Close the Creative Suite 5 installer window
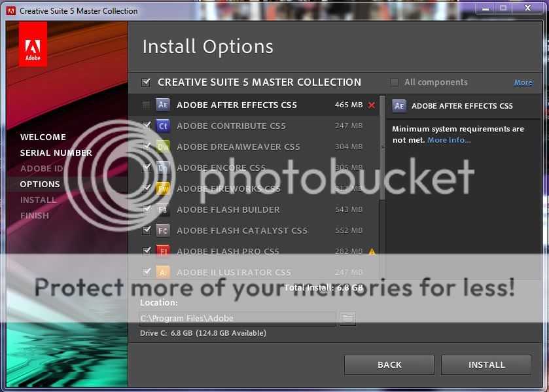Image resolution: width=549 pixels, height=392 pixels. [x=527, y=8]
